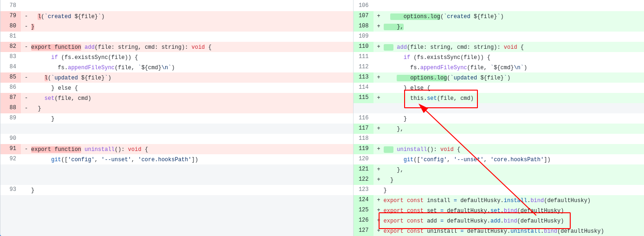This screenshot has height=236, width=644.
Task: Select line number 122 in the new file
Action: pyautogui.click(x=363, y=180)
